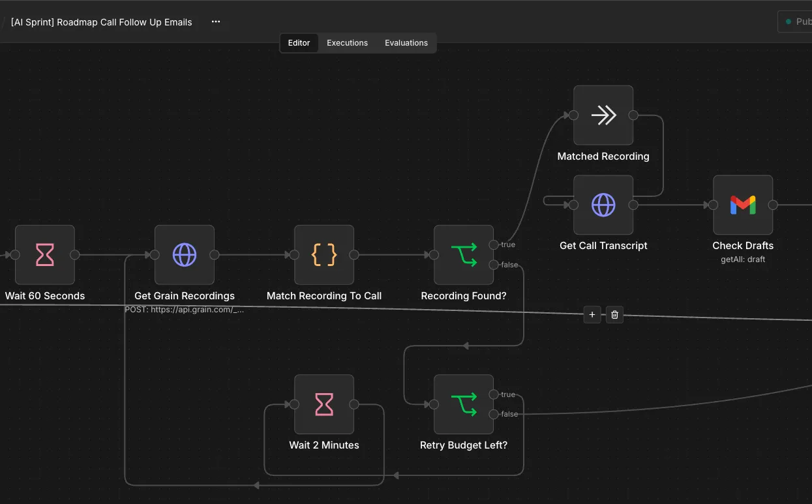Click the Wait 2 Minutes input connector

click(x=294, y=404)
